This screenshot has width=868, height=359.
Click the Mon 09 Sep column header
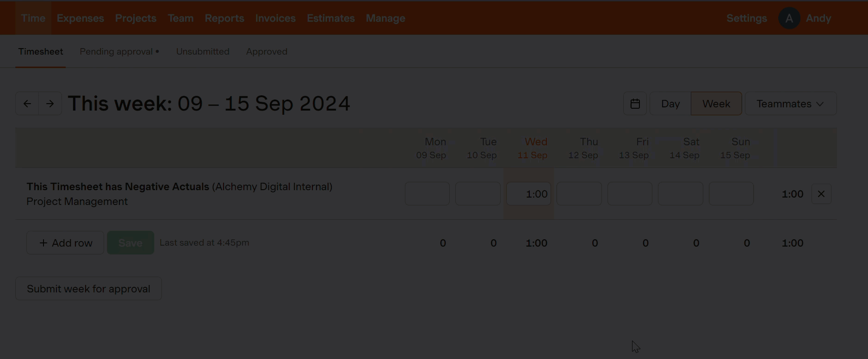coord(432,148)
